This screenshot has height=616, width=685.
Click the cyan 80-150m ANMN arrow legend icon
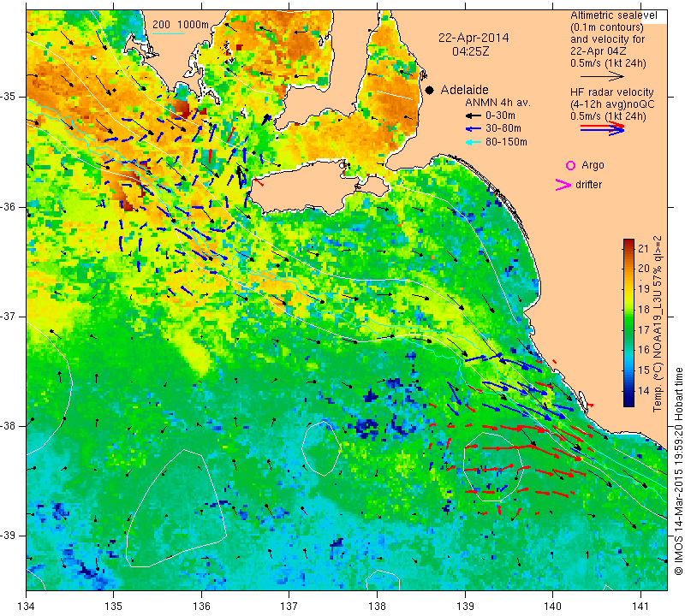474,142
